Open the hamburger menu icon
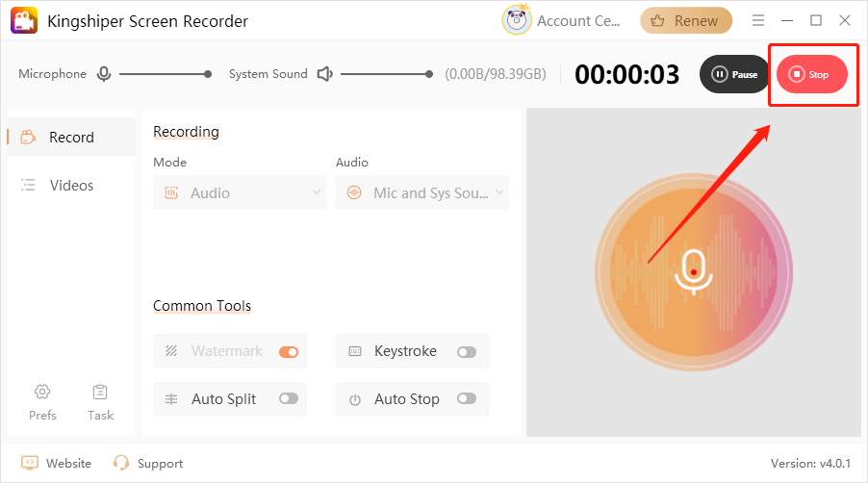This screenshot has height=483, width=868. tap(758, 20)
